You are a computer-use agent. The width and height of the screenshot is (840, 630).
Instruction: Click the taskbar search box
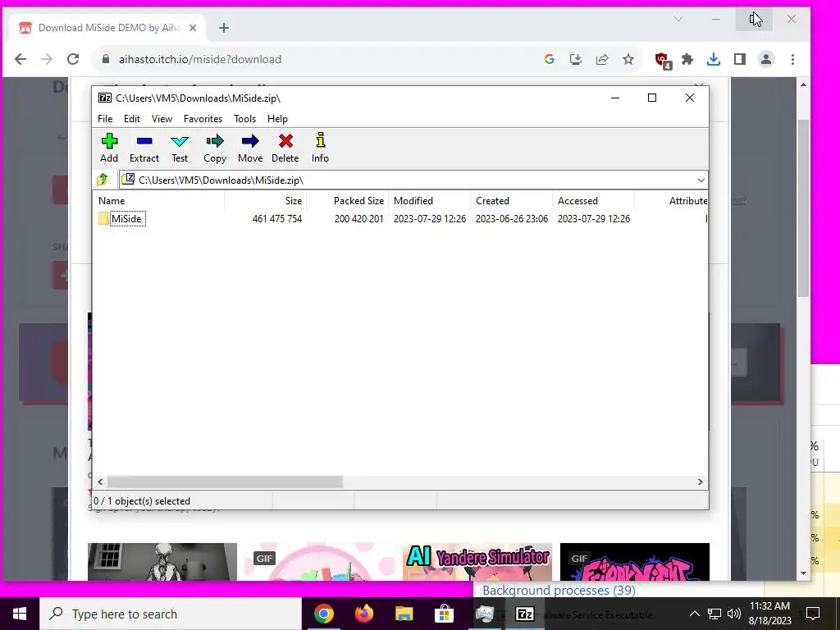171,614
